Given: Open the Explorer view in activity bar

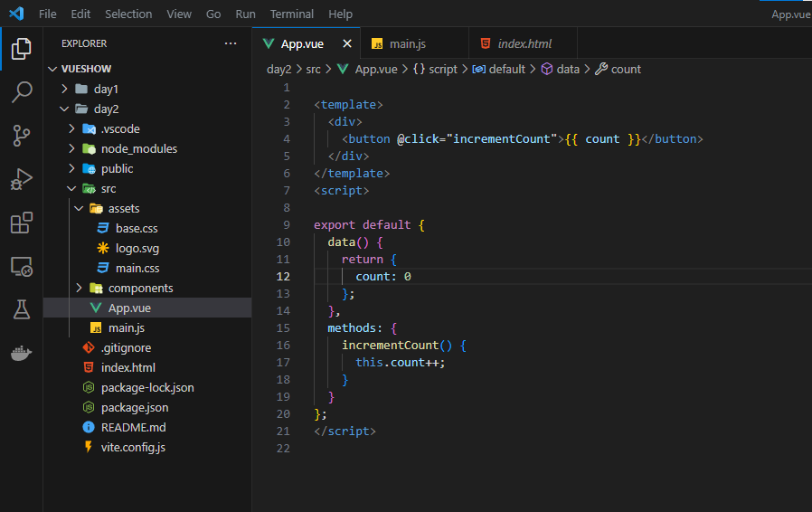Looking at the screenshot, I should tap(21, 49).
